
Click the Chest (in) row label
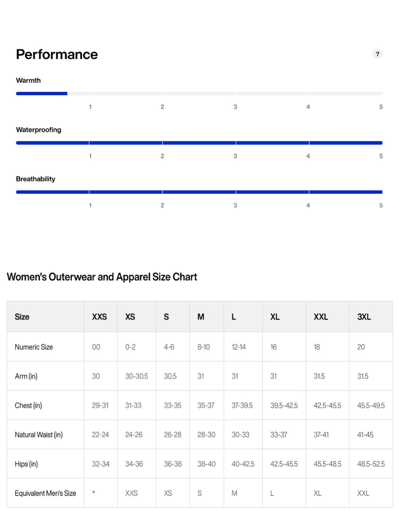click(x=28, y=405)
